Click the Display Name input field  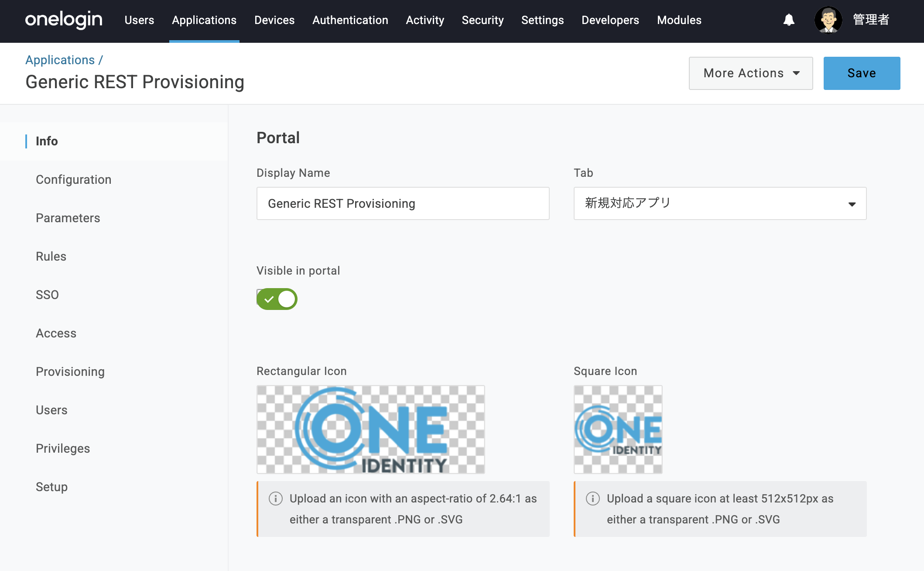tap(403, 203)
